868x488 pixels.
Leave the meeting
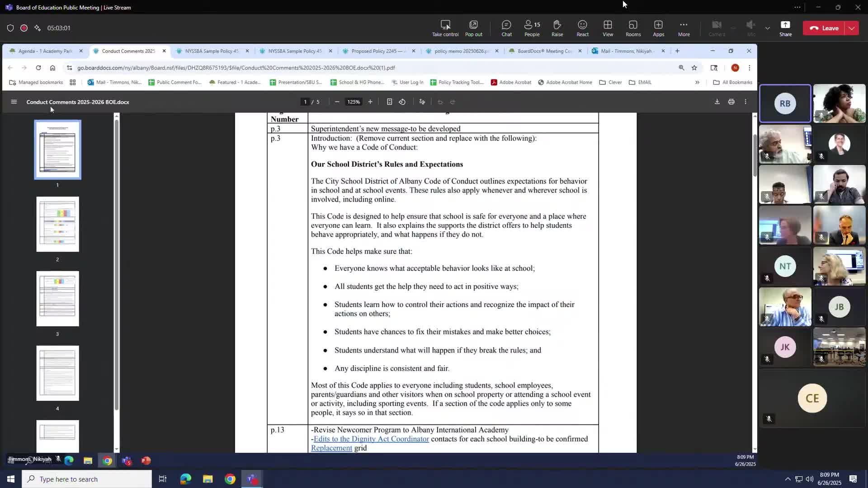point(824,28)
